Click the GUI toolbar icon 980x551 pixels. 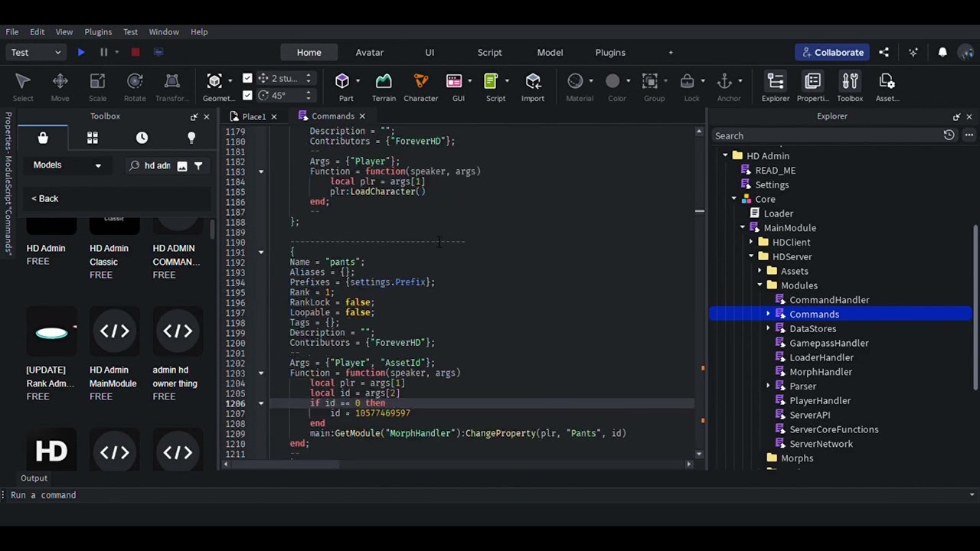tap(455, 81)
